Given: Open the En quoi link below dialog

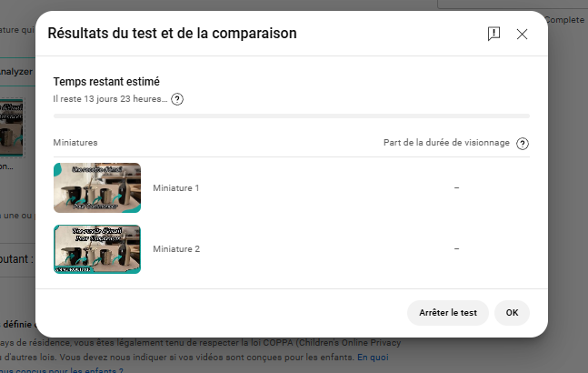Looking at the screenshot, I should (373, 357).
